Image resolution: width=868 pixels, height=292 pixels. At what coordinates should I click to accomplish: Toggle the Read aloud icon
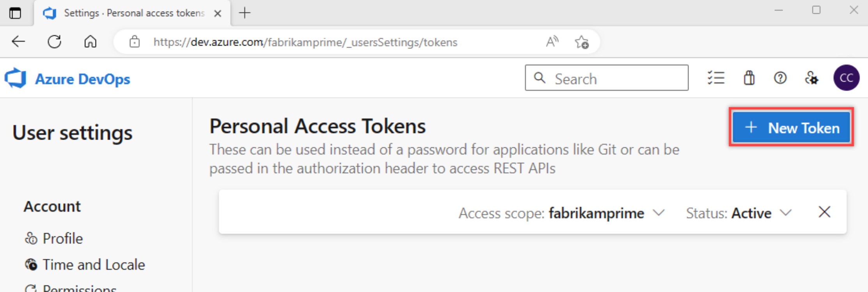pos(552,41)
